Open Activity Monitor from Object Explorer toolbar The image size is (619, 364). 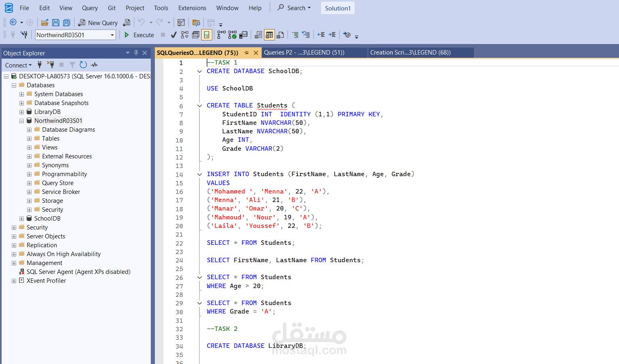94,65
